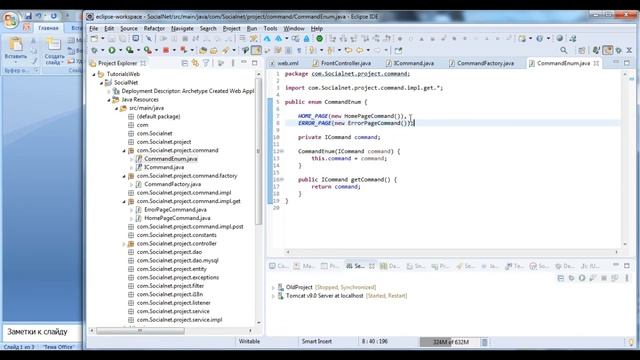Collapse the TutorialsWeb project node
This screenshot has height=360, width=640.
point(94,74)
